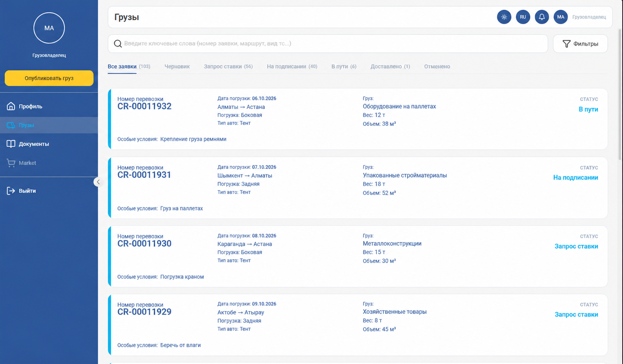
Task: Switch to the В пути tab
Action: tap(344, 66)
